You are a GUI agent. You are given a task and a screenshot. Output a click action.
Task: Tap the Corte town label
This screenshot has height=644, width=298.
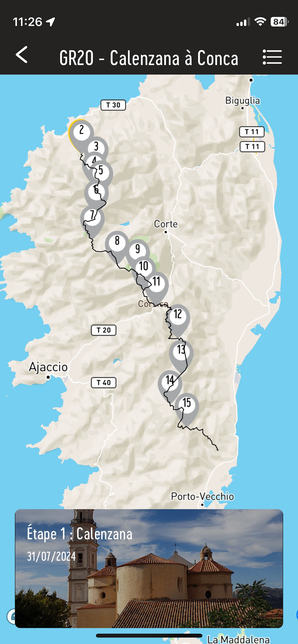coord(166,224)
